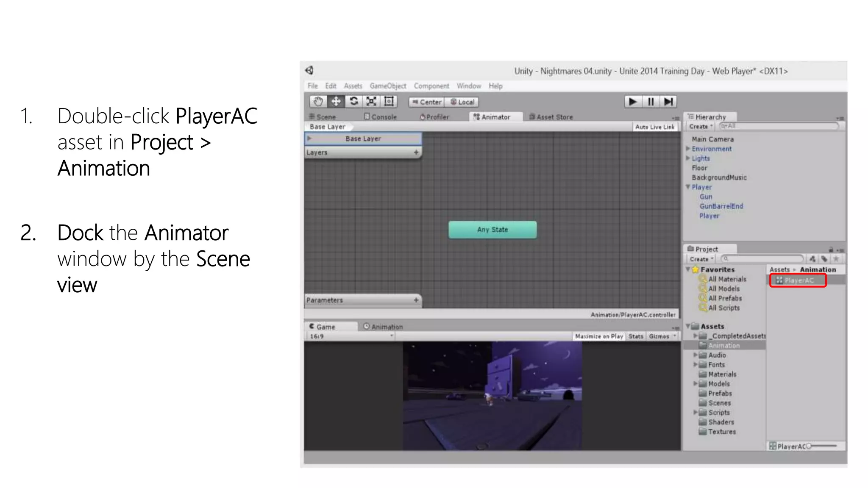Collapse the Assets root folder arrow

(688, 326)
